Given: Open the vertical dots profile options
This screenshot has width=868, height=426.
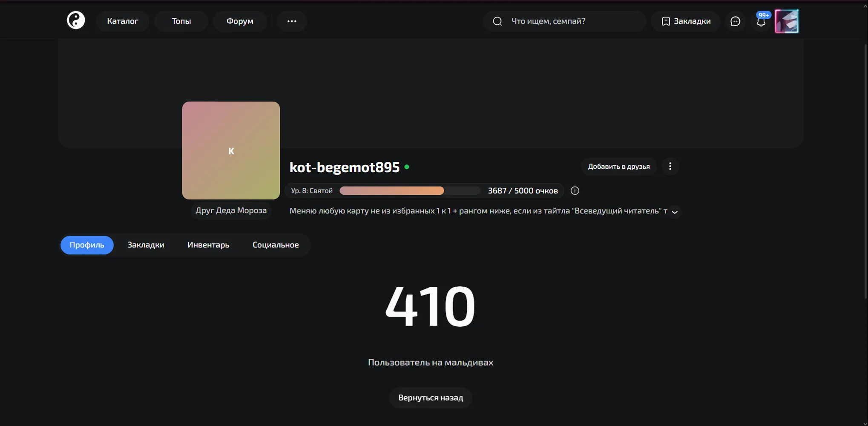Looking at the screenshot, I should 670,167.
